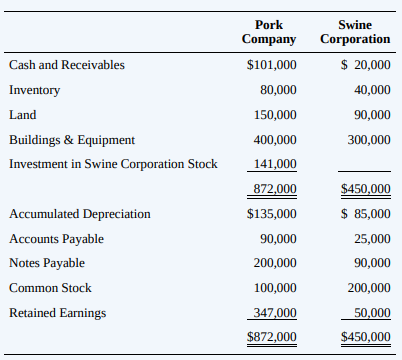The width and height of the screenshot is (402, 360).
Task: Click the investment value 141,000
Action: [275, 164]
